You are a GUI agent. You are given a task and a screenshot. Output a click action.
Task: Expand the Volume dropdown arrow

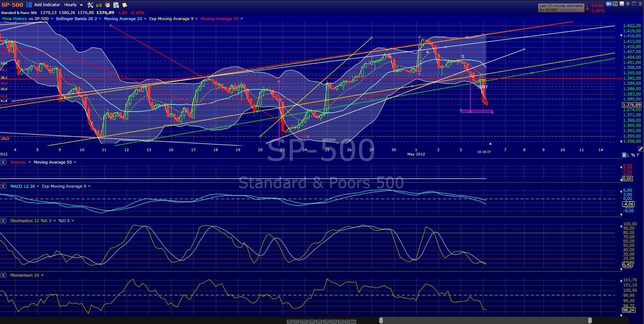[x=30, y=162]
